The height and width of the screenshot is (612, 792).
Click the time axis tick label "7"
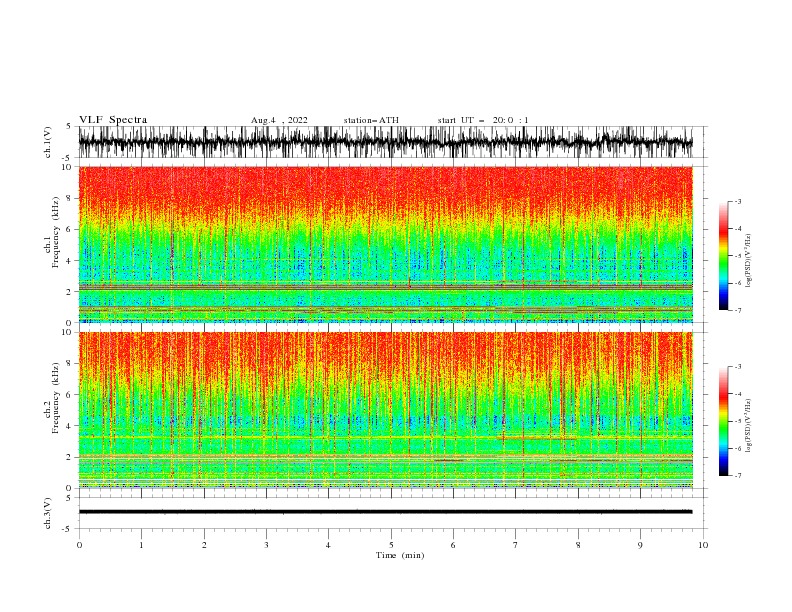click(x=516, y=545)
